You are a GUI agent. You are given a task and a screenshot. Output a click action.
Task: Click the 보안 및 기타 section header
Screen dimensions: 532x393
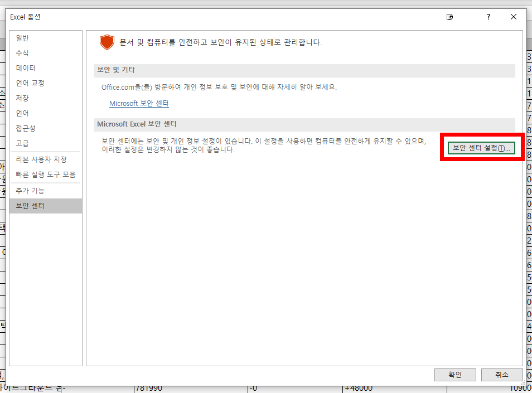pyautogui.click(x=304, y=70)
